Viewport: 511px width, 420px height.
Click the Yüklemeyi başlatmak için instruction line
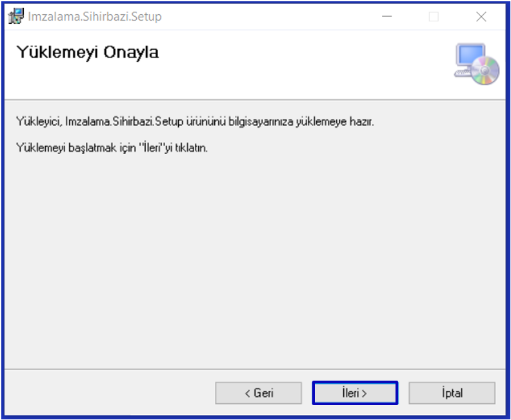coord(111,148)
